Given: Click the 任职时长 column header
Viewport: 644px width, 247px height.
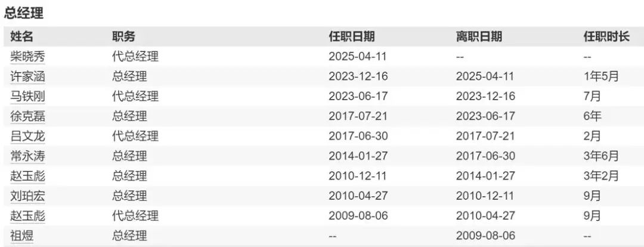Looking at the screenshot, I should click(606, 36).
